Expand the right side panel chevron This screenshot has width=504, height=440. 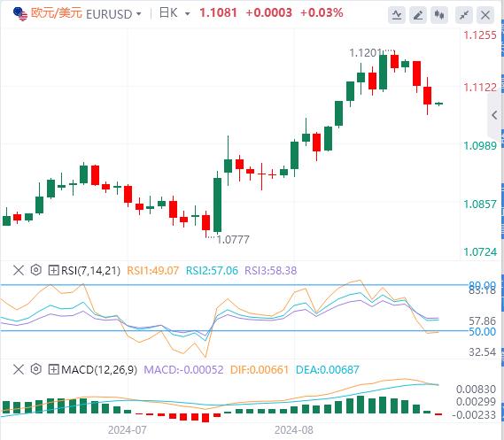[x=495, y=115]
